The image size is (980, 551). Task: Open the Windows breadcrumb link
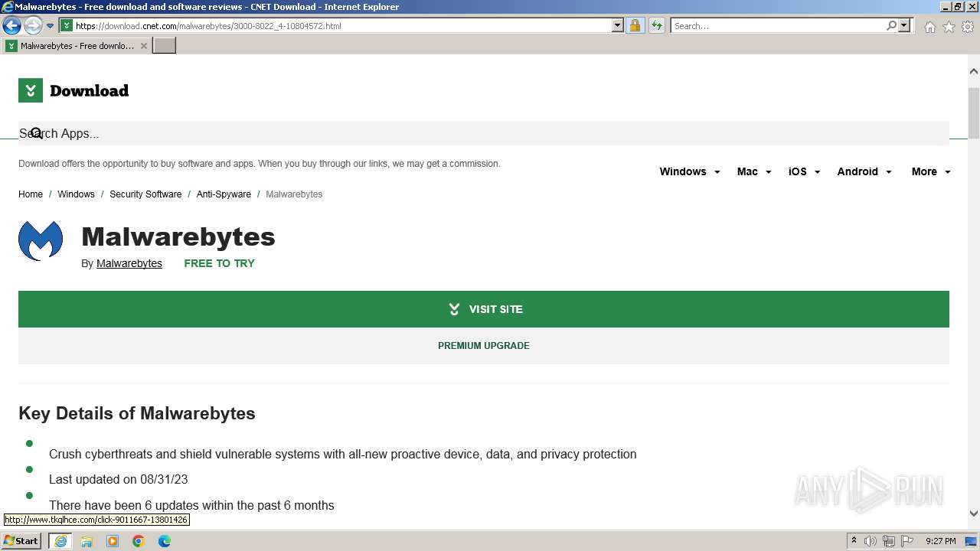tap(76, 194)
